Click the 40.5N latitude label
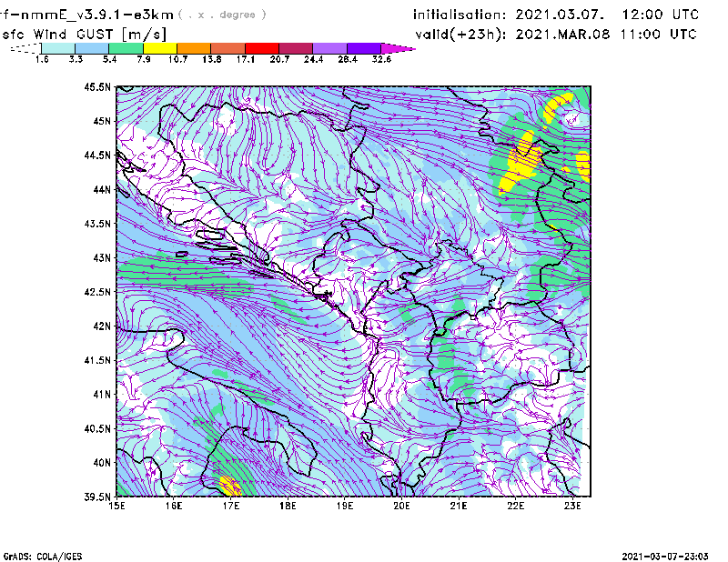 (x=97, y=429)
